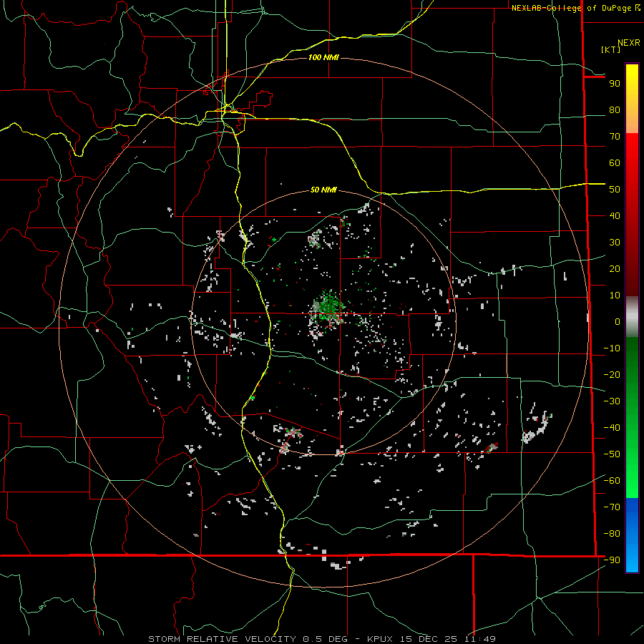Click the STORM RELATIVE VELOCITY caption text
Image resolution: width=644 pixels, height=644 pixels.
tap(222, 639)
